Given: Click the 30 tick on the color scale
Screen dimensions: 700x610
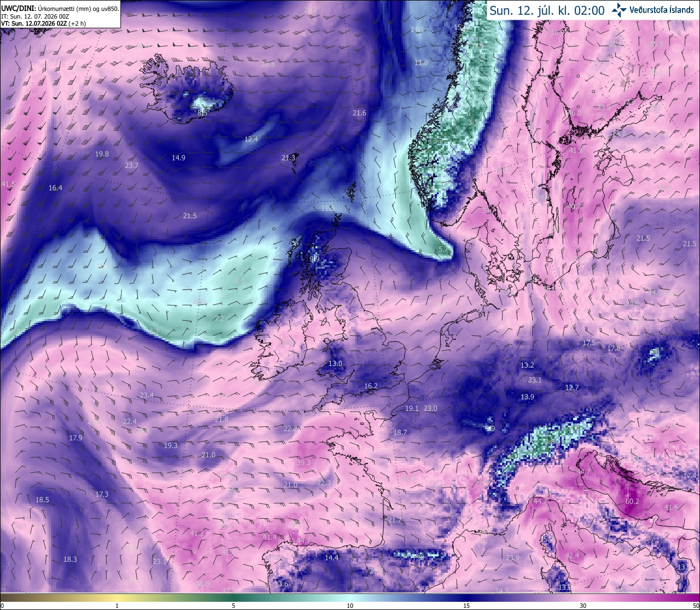Looking at the screenshot, I should click(x=583, y=606).
